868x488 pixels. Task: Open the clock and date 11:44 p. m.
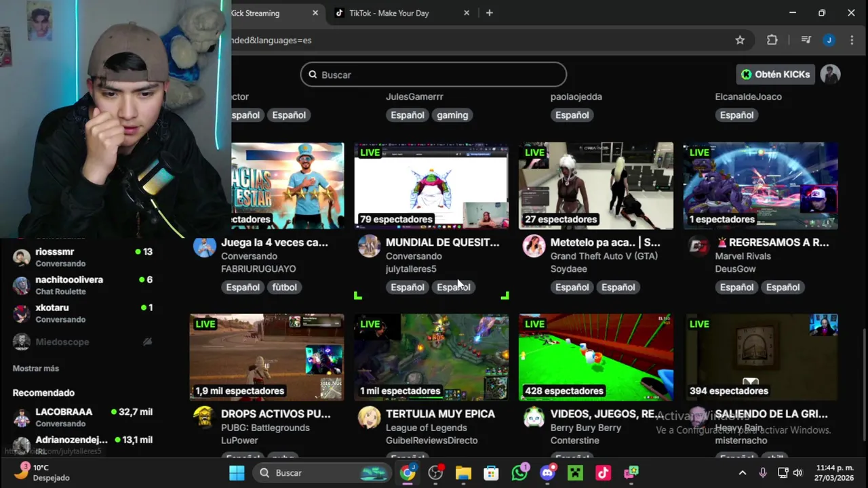point(835,472)
